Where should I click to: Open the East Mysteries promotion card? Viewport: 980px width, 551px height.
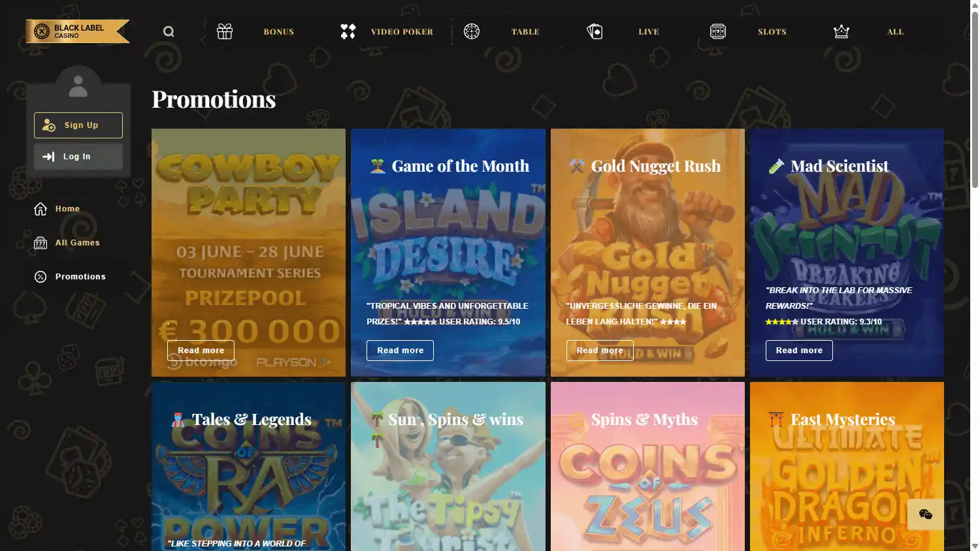click(847, 466)
